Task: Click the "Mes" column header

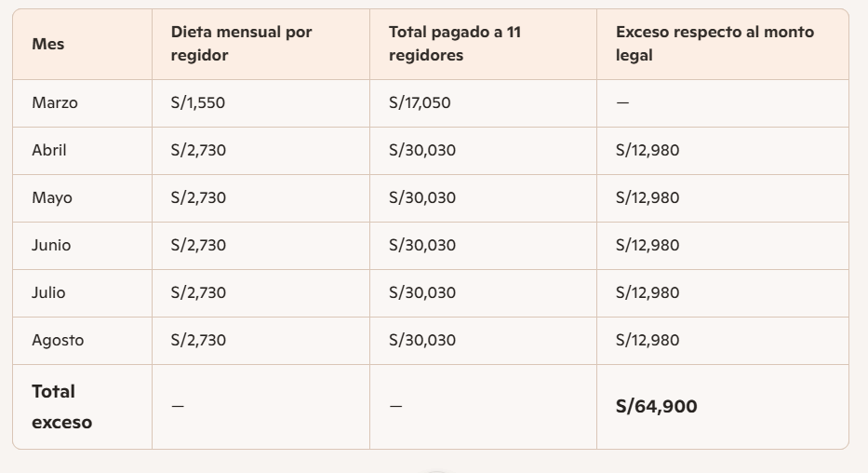Action: coord(48,44)
